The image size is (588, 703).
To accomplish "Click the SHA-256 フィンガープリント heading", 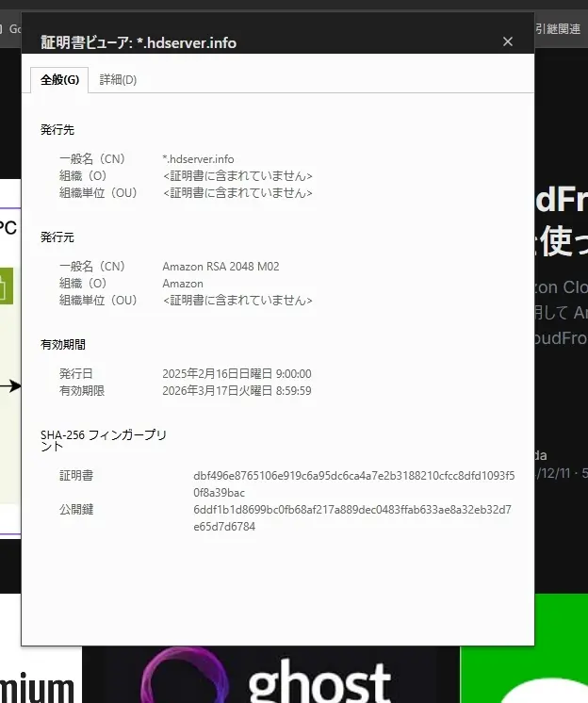I will click(x=104, y=440).
